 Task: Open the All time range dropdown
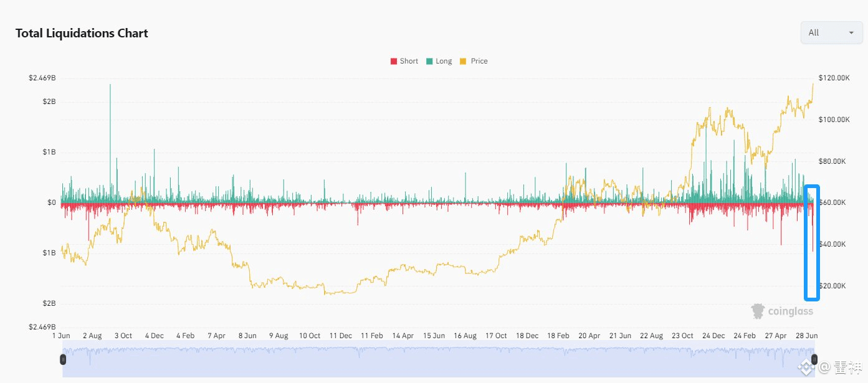pos(831,32)
